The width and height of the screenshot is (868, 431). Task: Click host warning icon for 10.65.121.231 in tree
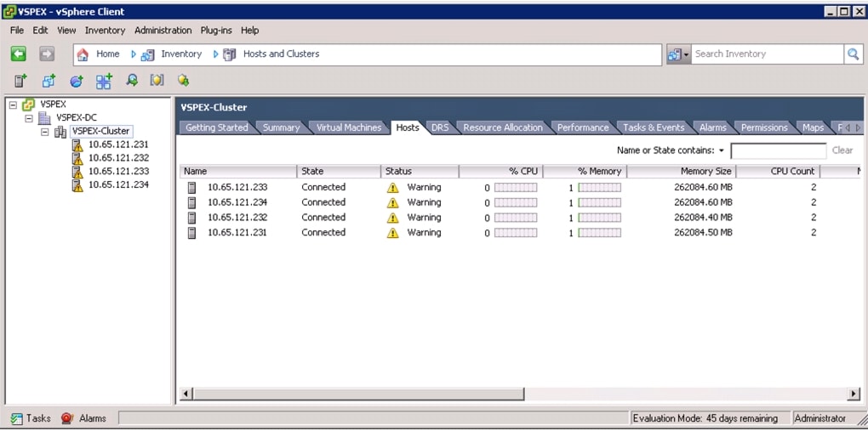click(x=77, y=145)
